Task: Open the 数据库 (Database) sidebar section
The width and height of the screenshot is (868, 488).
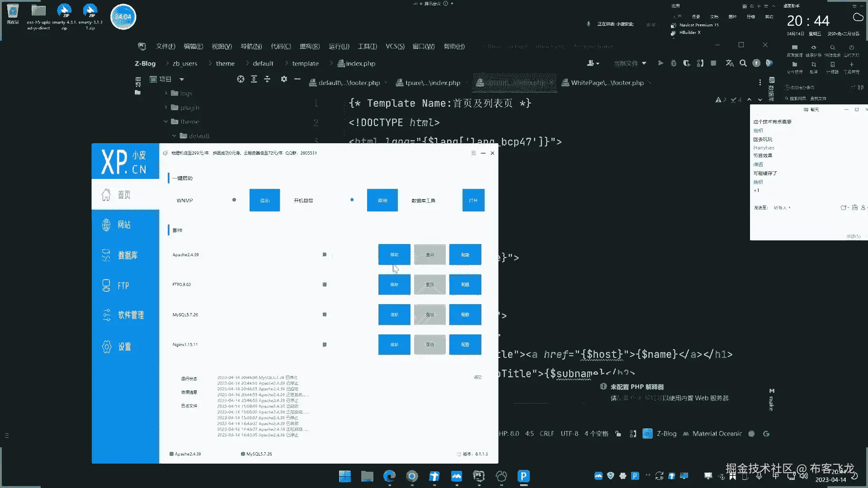Action: click(x=127, y=255)
